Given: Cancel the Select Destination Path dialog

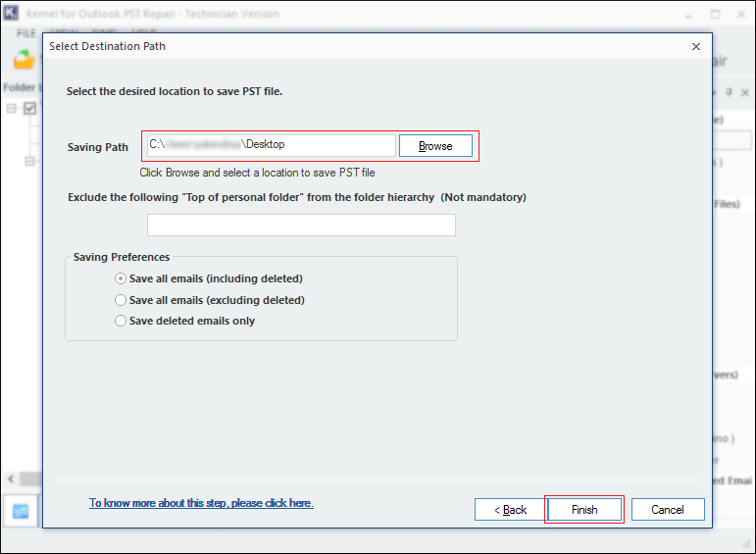Looking at the screenshot, I should [x=668, y=510].
